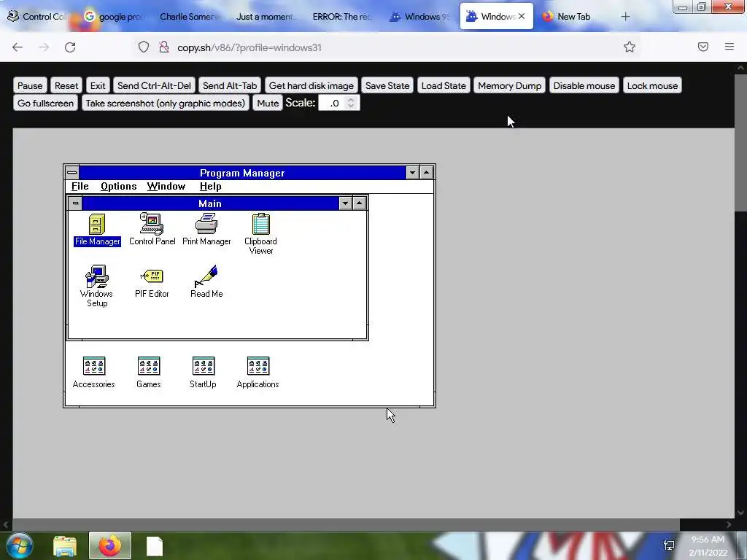Open the Games program group icon
Screen dimensions: 747x560
coord(149,373)
